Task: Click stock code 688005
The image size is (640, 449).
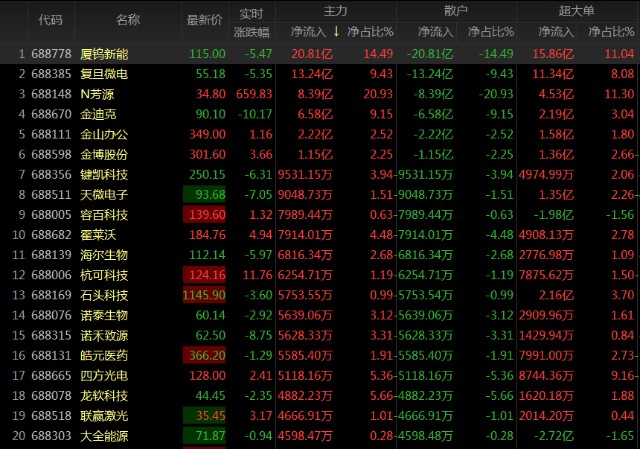Action: (51, 215)
